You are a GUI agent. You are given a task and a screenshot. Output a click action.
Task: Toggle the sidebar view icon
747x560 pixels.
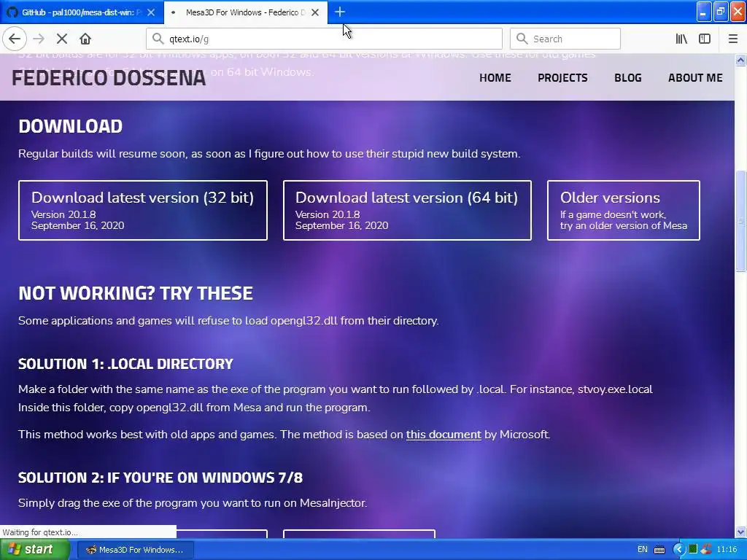coord(705,39)
